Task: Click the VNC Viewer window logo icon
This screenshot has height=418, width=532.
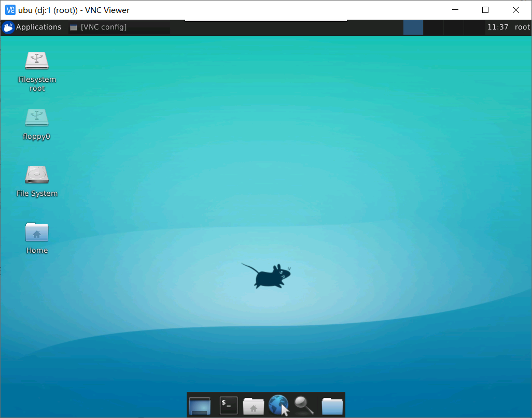Action: (x=10, y=10)
